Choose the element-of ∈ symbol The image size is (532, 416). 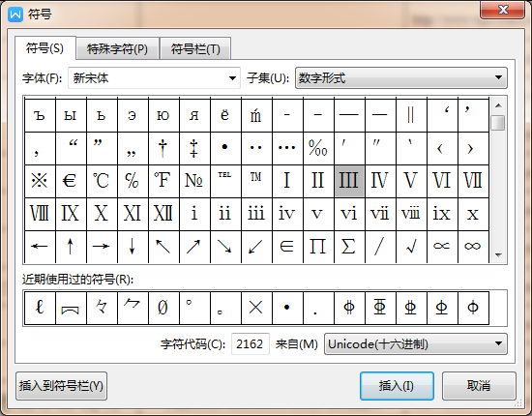coord(287,247)
